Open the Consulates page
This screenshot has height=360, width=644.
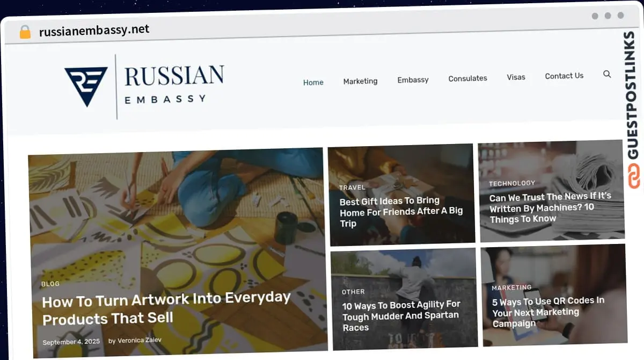point(468,78)
